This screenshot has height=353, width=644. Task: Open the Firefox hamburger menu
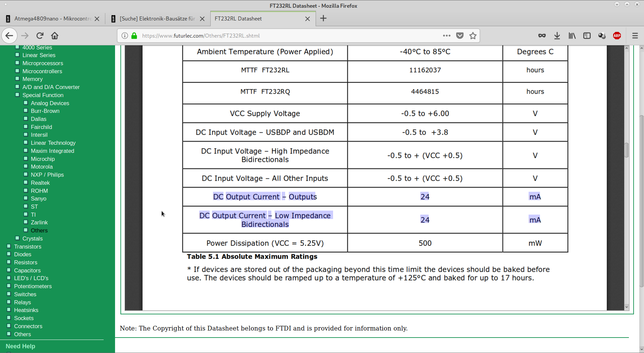point(635,36)
